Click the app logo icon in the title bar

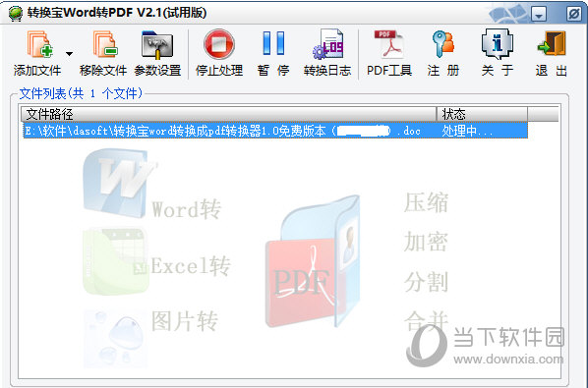point(16,14)
